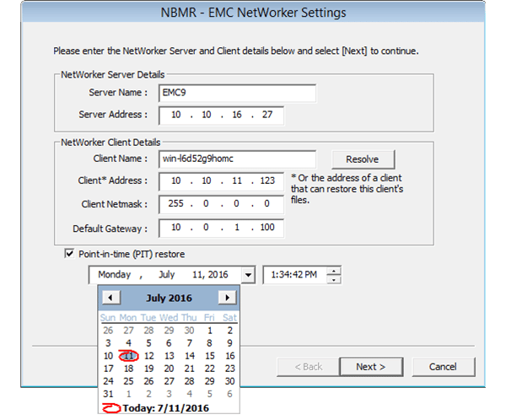This screenshot has height=420, width=506.
Task: Select Today: 7/11/2016 link
Action: pyautogui.click(x=165, y=408)
